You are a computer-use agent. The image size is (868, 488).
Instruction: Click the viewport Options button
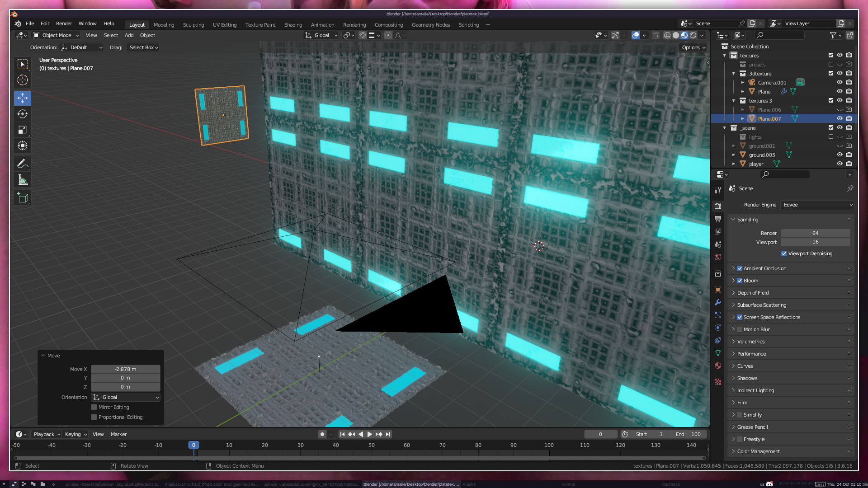693,47
